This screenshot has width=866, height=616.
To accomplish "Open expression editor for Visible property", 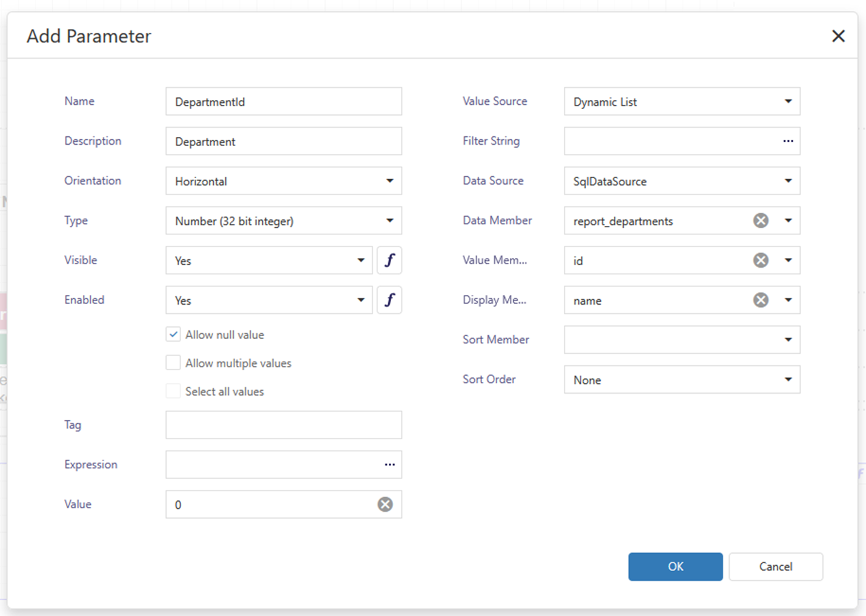I will pyautogui.click(x=389, y=260).
